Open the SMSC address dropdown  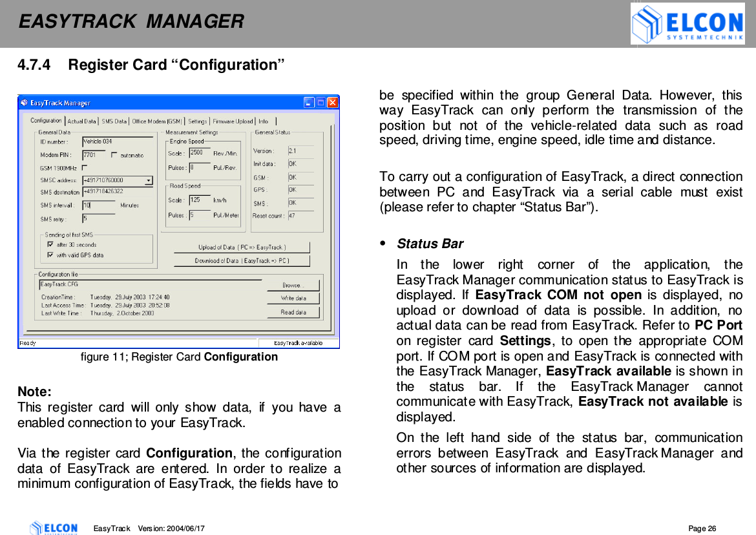click(x=150, y=180)
